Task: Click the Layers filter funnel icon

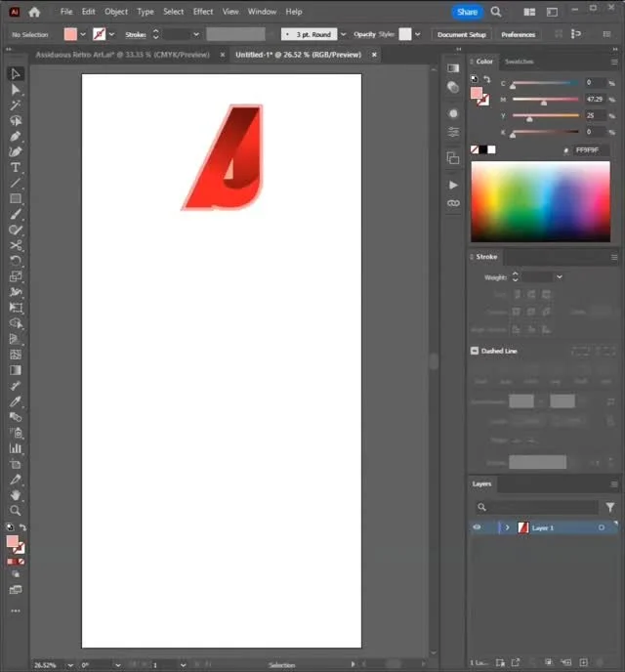Action: [x=610, y=508]
